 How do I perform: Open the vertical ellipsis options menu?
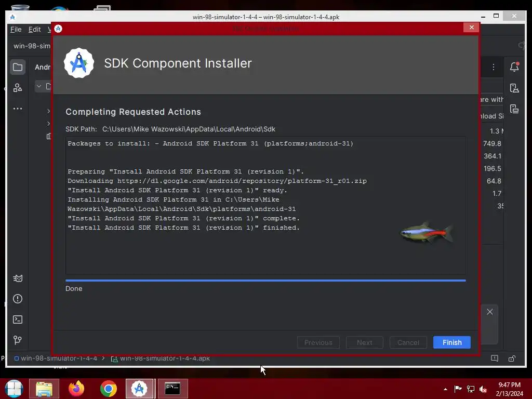(494, 67)
